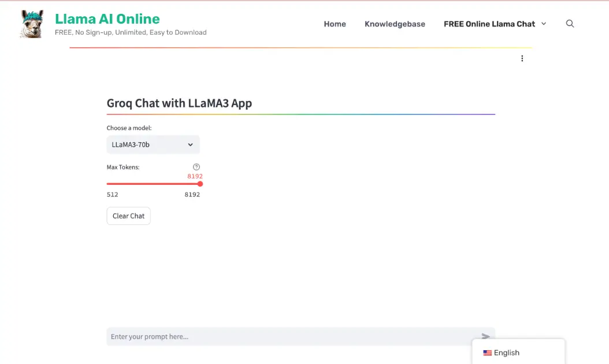
Task: Click the American flag in language selector
Action: click(x=488, y=352)
